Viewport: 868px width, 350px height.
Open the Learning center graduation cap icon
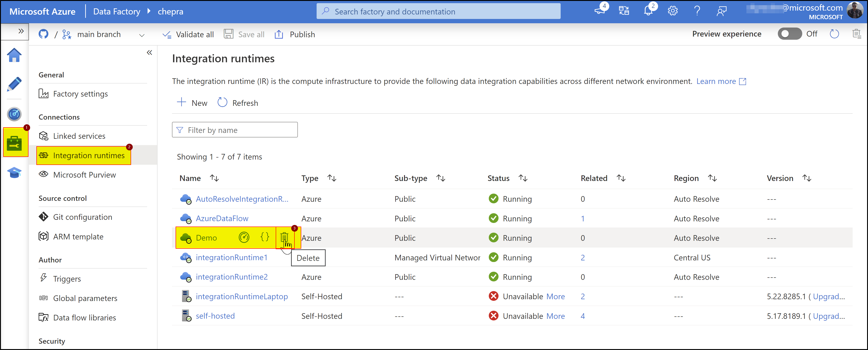14,173
